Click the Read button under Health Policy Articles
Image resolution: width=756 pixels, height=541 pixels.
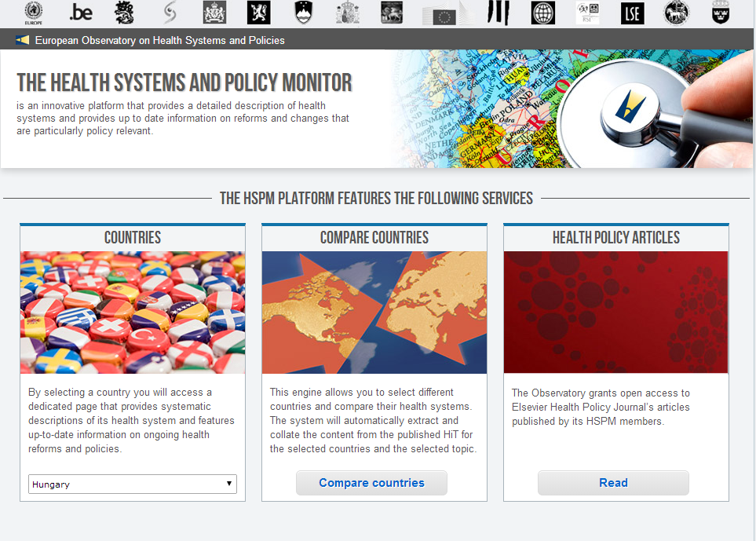[613, 483]
